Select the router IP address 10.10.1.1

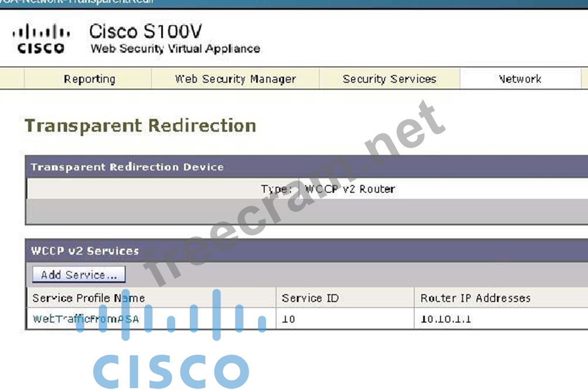(445, 319)
